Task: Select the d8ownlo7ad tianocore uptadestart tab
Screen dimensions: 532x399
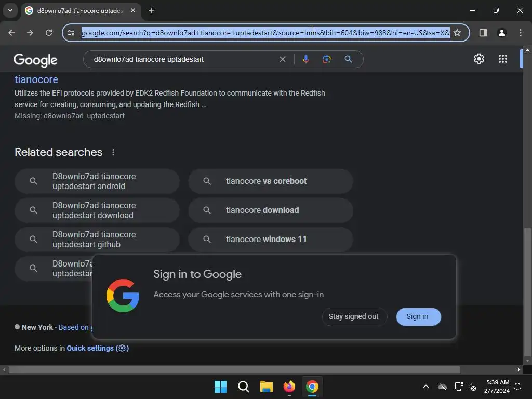Action: click(x=81, y=10)
